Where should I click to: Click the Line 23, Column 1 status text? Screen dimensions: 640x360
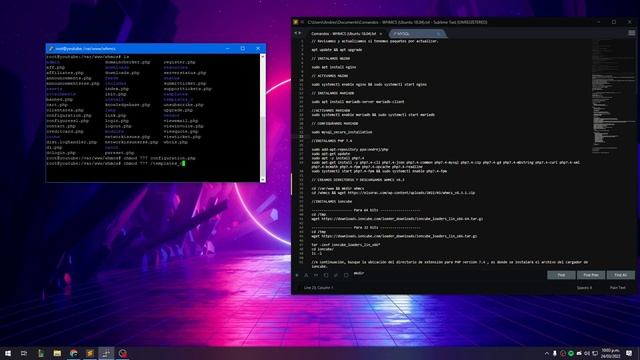click(318, 288)
